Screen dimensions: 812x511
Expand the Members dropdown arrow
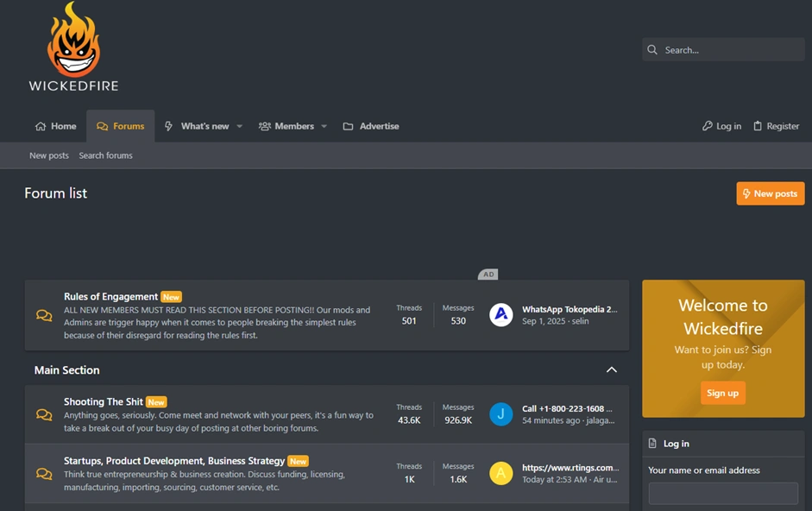pyautogui.click(x=324, y=127)
